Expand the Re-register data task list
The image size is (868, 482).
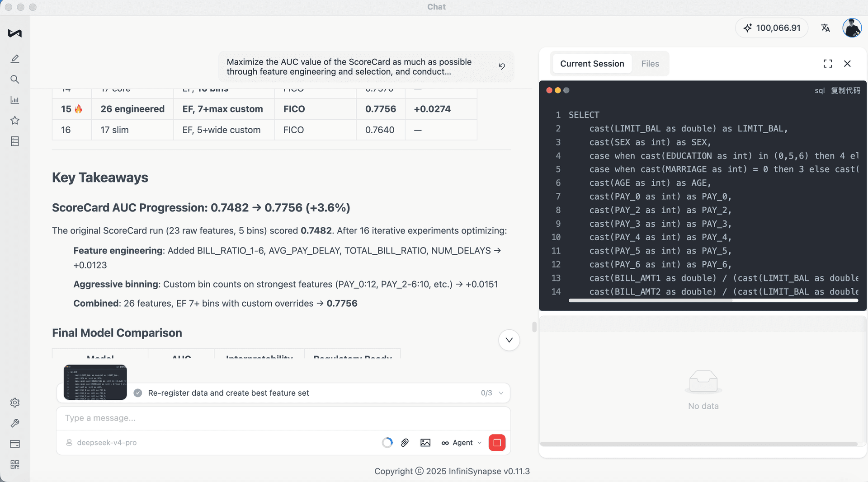pyautogui.click(x=501, y=393)
